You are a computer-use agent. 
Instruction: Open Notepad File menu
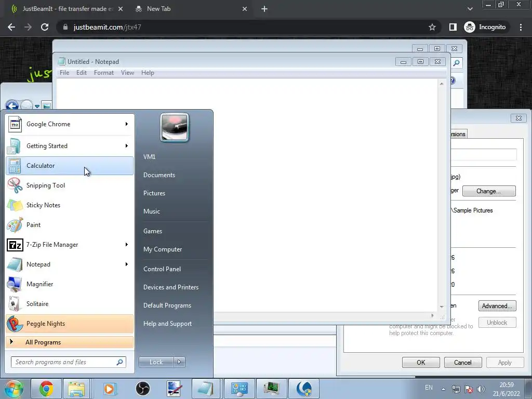64,73
